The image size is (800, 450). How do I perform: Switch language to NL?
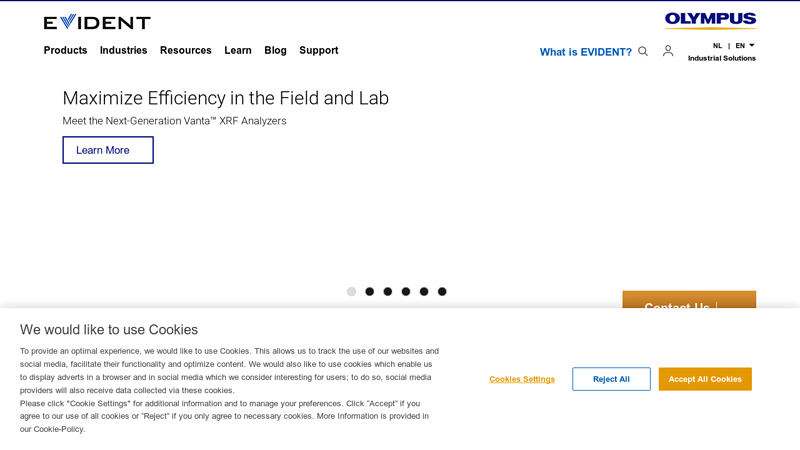coord(717,46)
